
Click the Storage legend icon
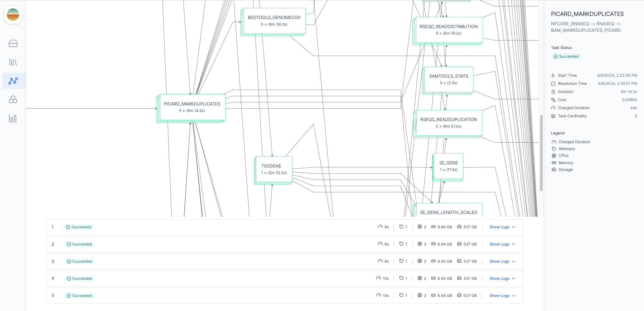coord(554,170)
